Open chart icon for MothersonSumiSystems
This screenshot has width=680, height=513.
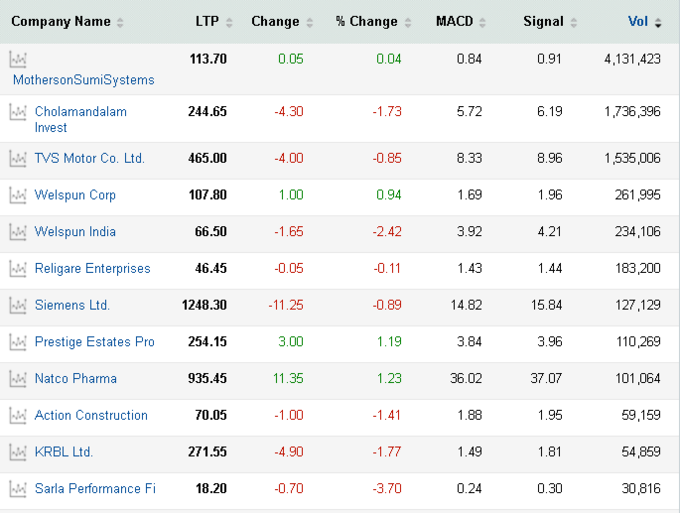pyautogui.click(x=18, y=59)
